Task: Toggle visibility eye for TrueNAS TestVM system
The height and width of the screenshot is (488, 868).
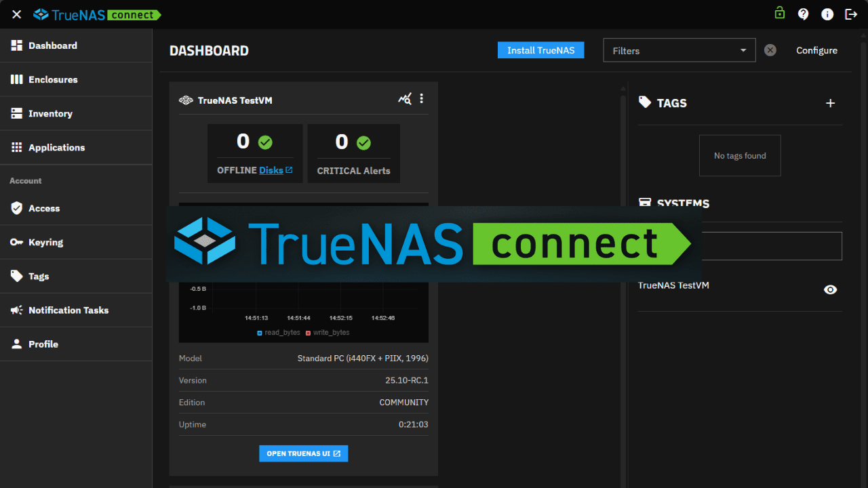Action: tap(831, 289)
